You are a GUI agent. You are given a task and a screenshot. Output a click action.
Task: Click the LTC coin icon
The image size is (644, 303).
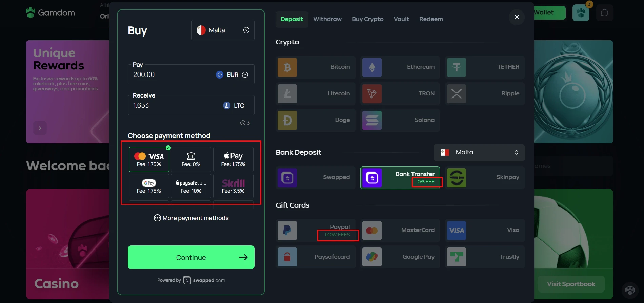coord(227,106)
